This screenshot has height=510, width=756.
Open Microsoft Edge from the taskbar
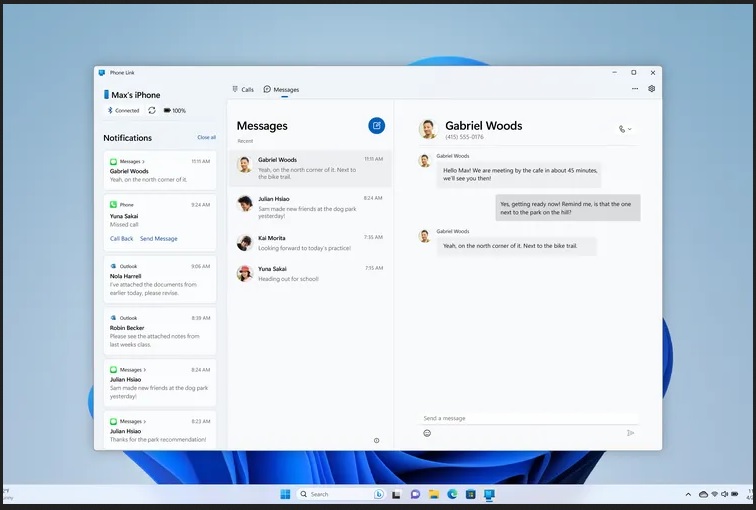(452, 494)
